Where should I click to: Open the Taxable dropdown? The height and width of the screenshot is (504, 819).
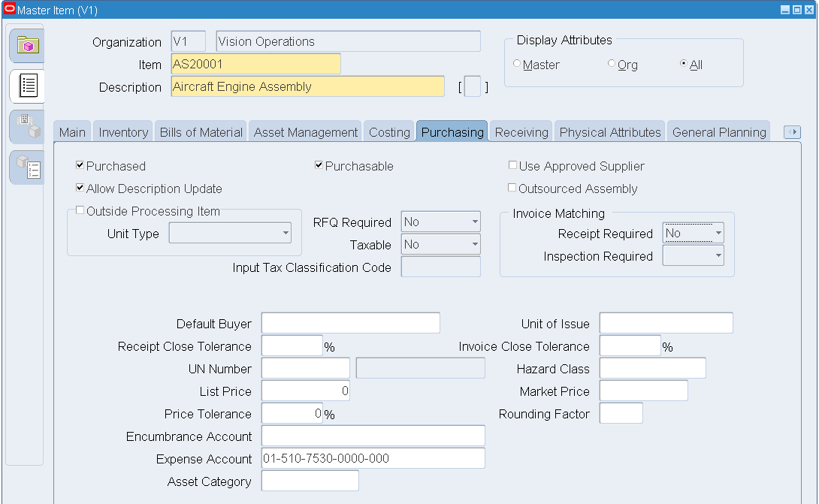click(440, 244)
